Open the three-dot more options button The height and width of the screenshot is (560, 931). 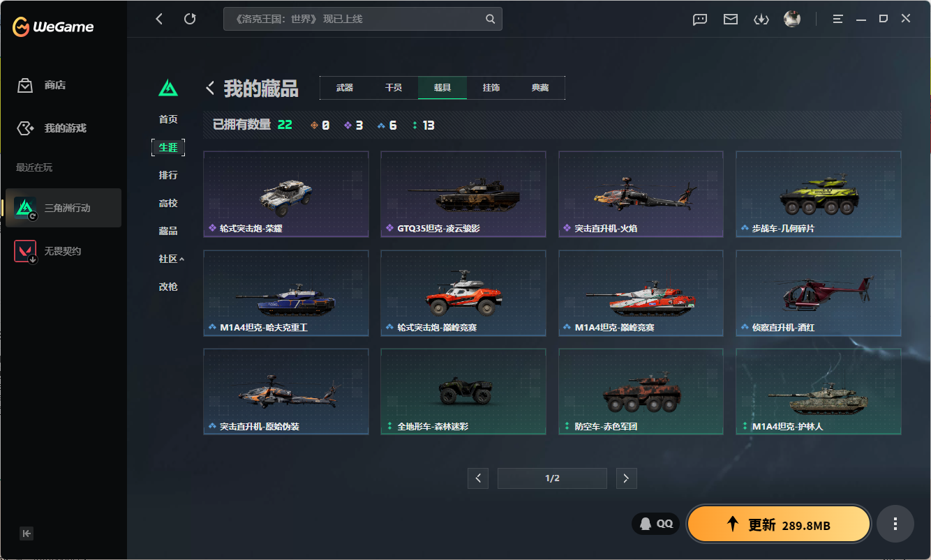pyautogui.click(x=895, y=524)
